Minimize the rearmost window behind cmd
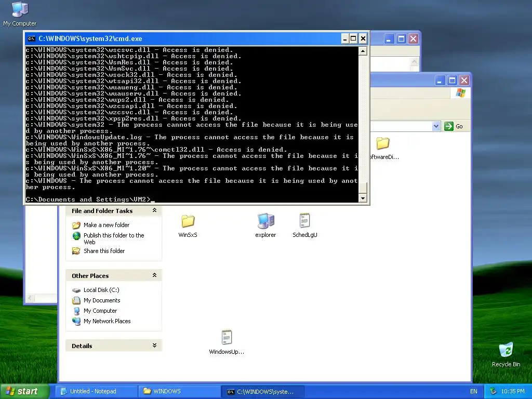This screenshot has width=532, height=399. tap(389, 38)
